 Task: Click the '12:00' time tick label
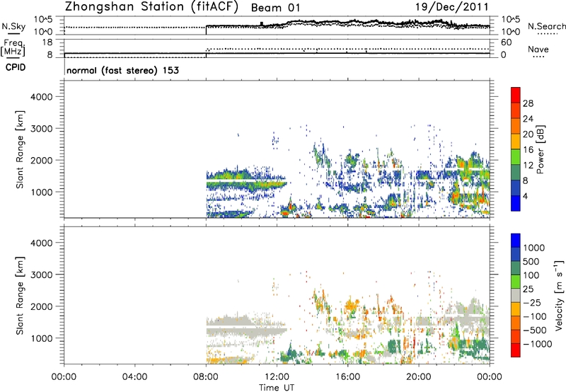(x=277, y=377)
